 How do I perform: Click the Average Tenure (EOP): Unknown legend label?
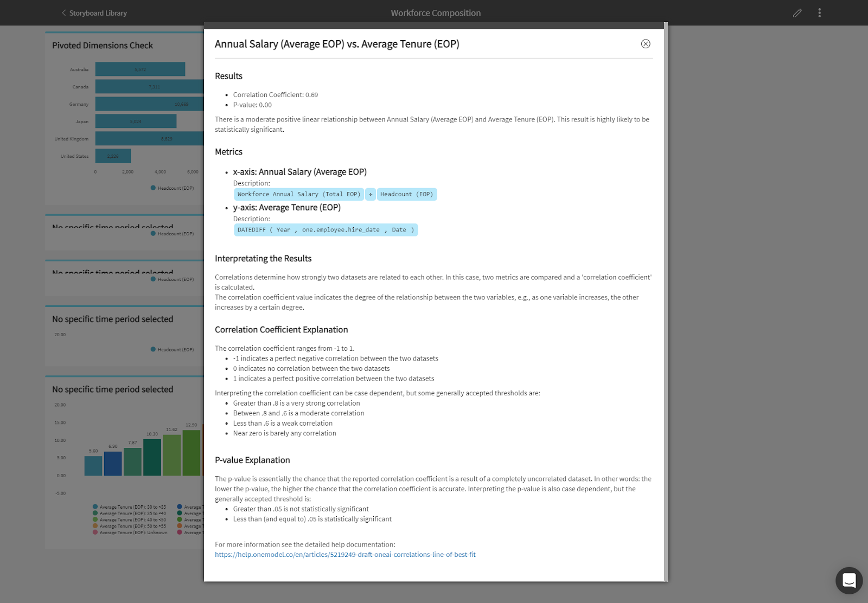pos(133,533)
